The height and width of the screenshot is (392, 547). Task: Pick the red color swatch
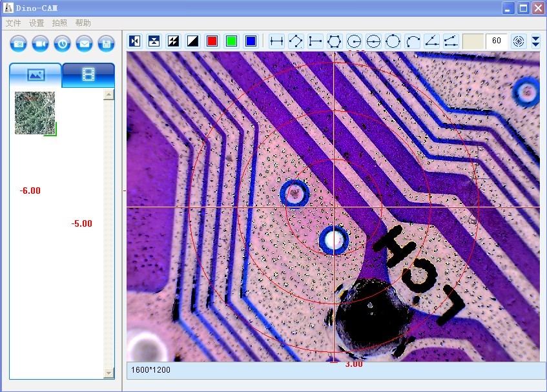coord(212,41)
